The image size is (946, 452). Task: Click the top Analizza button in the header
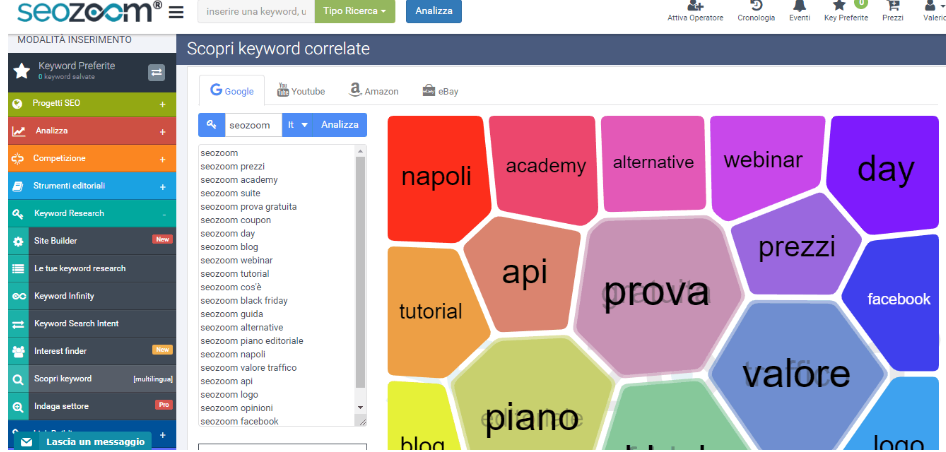pyautogui.click(x=433, y=11)
